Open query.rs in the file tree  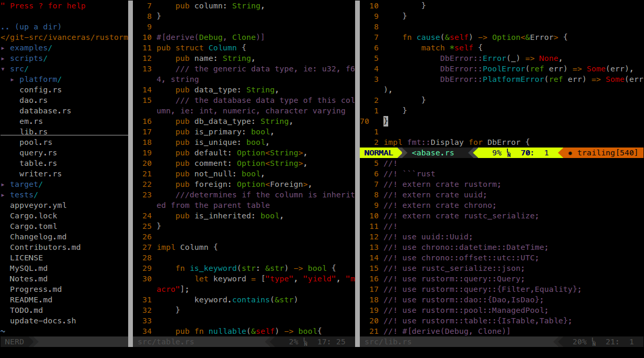38,153
